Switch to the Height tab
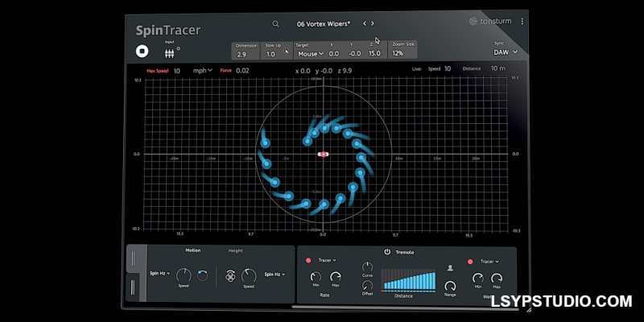644x322 pixels. pyautogui.click(x=236, y=250)
